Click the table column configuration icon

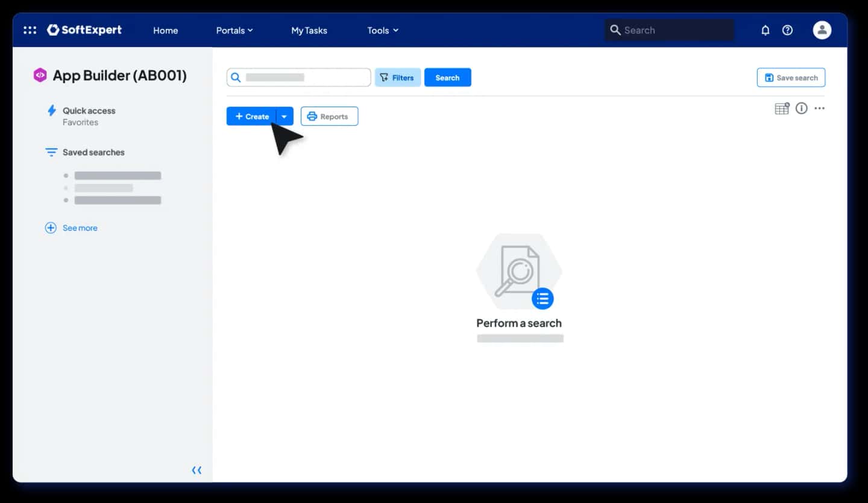pos(782,108)
